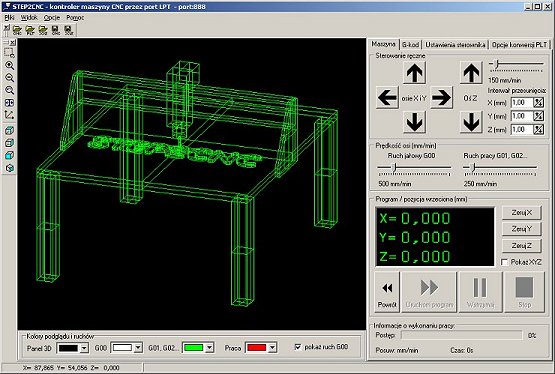Open the Praca color dropdown
Viewport: 555px width, 374px height.
click(272, 348)
